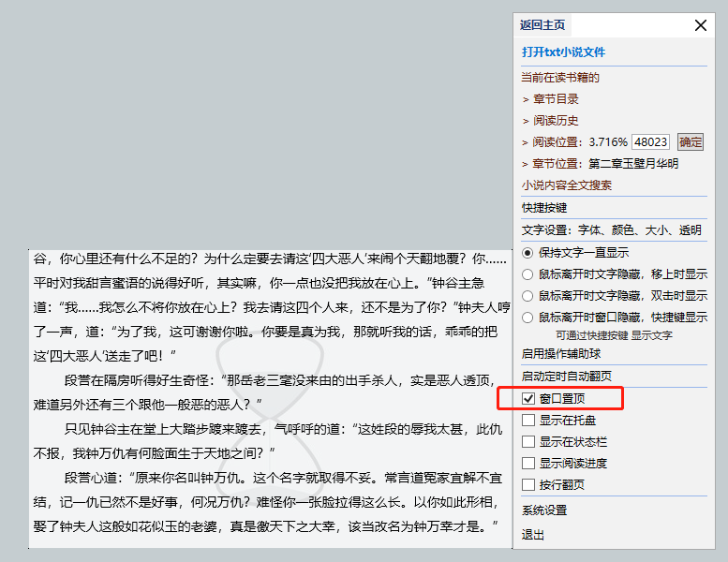Click 返回主页 tab
728x562 pixels.
pos(543,25)
